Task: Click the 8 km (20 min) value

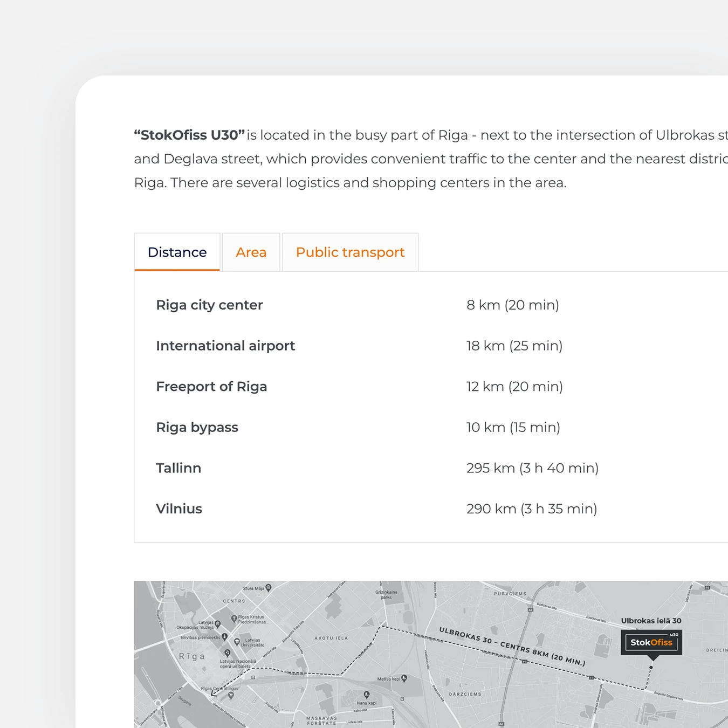Action: [513, 305]
